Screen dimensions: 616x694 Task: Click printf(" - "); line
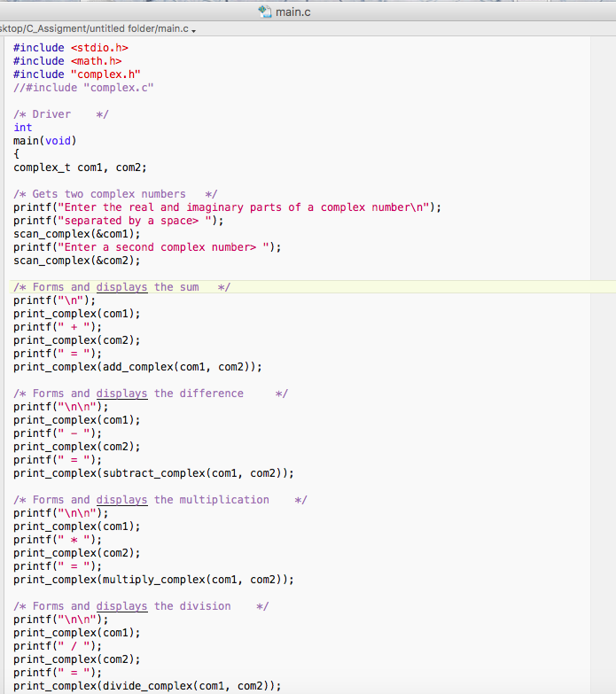pyautogui.click(x=58, y=433)
